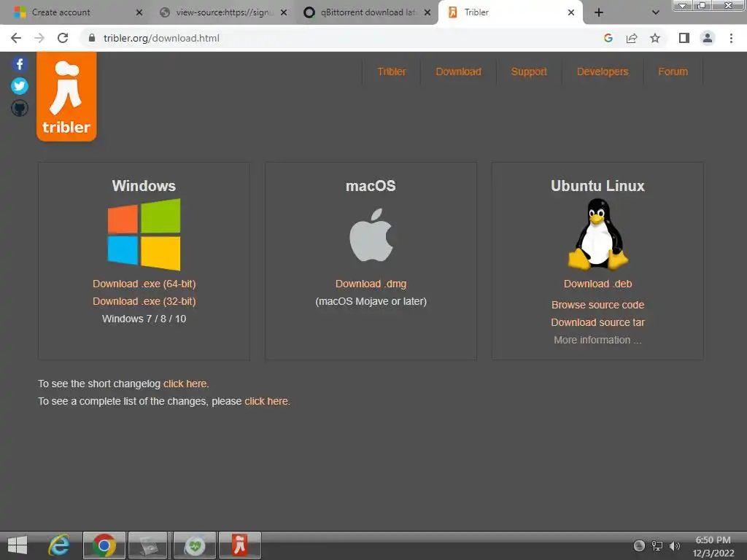Open the Download nav menu item
The height and width of the screenshot is (560, 747).
[x=458, y=71]
